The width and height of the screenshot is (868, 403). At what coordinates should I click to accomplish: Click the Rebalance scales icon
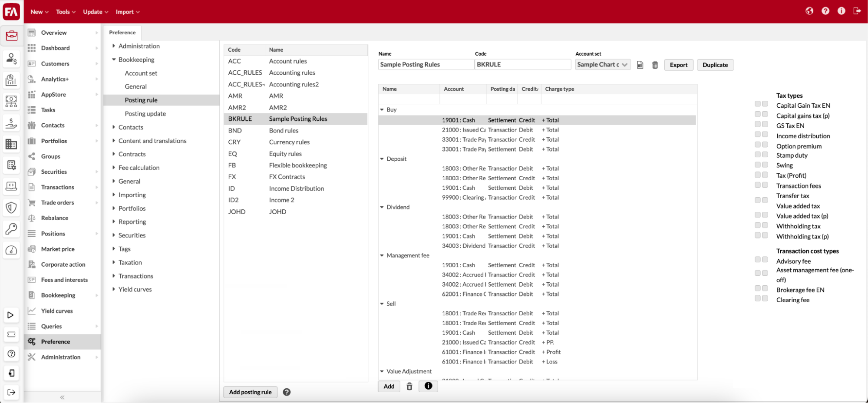(x=32, y=218)
